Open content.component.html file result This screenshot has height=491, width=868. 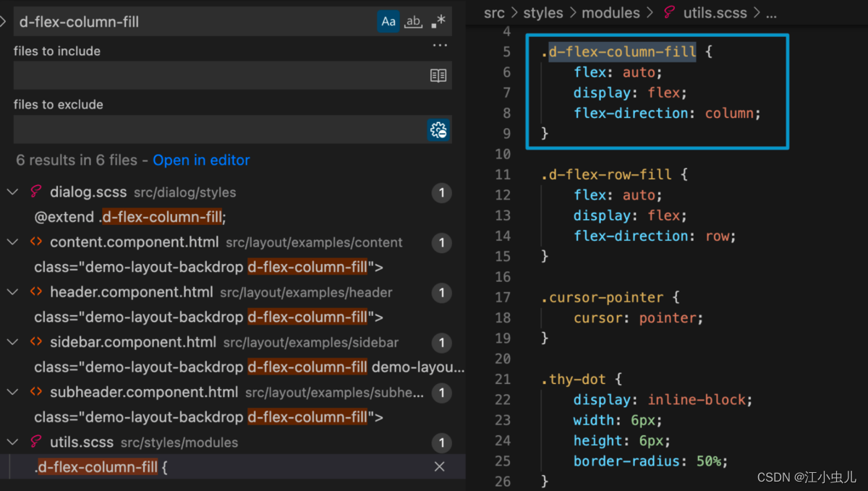click(x=135, y=242)
